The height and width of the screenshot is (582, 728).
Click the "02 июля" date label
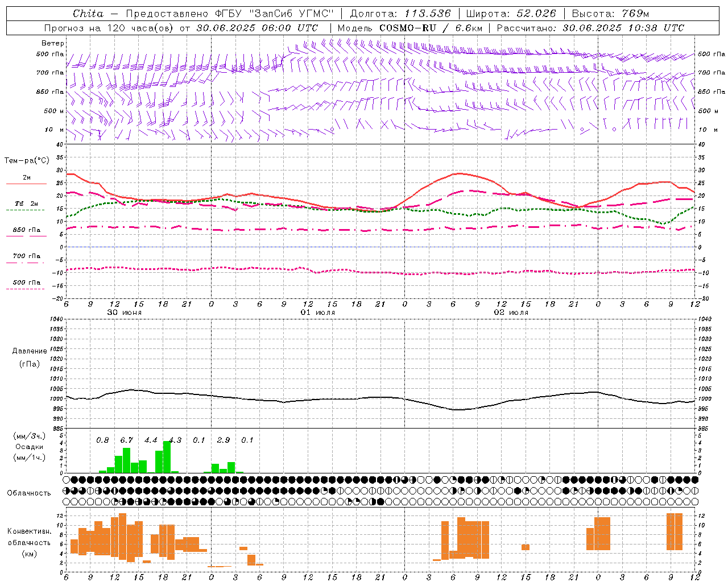(511, 313)
